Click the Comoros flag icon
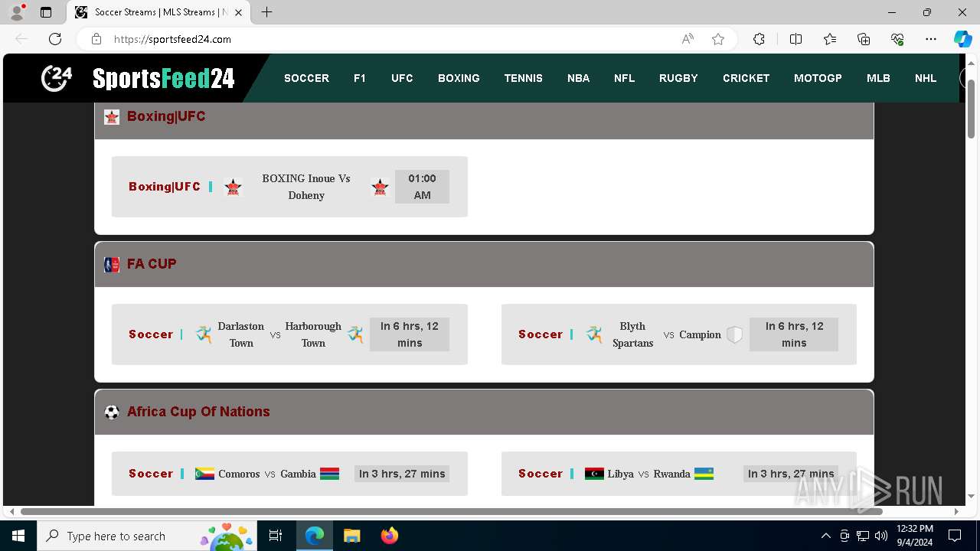This screenshot has width=980, height=551. click(x=204, y=474)
